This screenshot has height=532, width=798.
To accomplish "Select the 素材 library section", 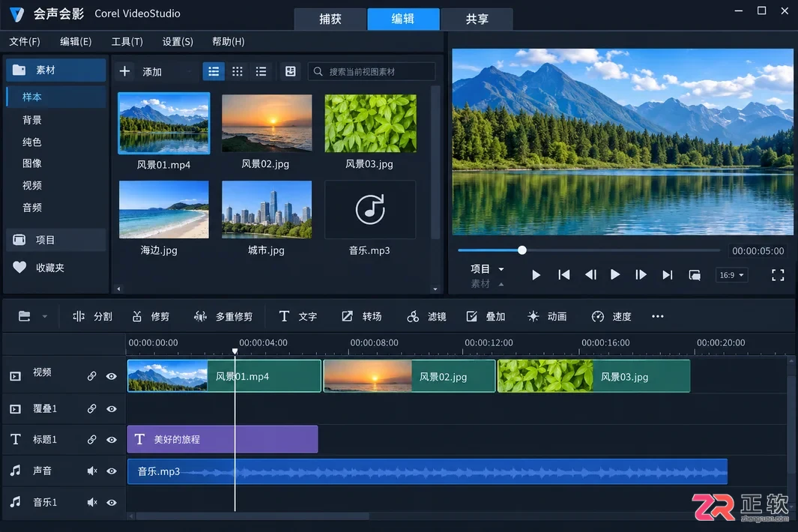I will tap(56, 70).
